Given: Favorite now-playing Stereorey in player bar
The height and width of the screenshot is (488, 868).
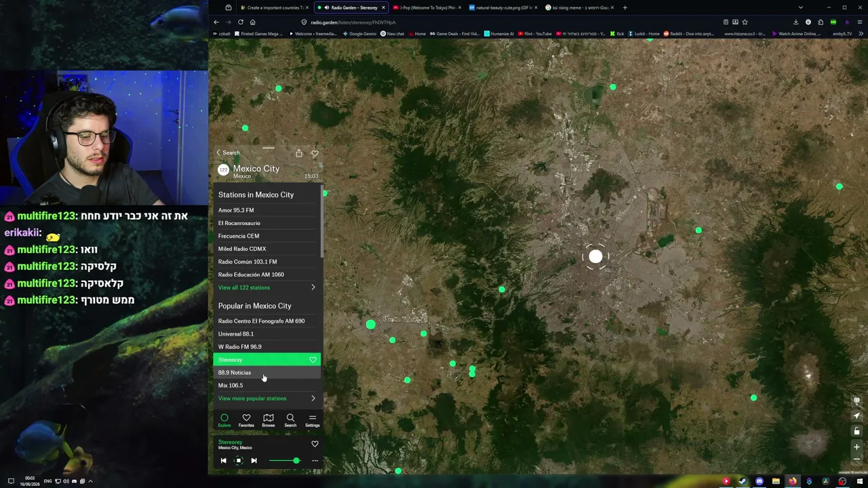Looking at the screenshot, I should [315, 444].
